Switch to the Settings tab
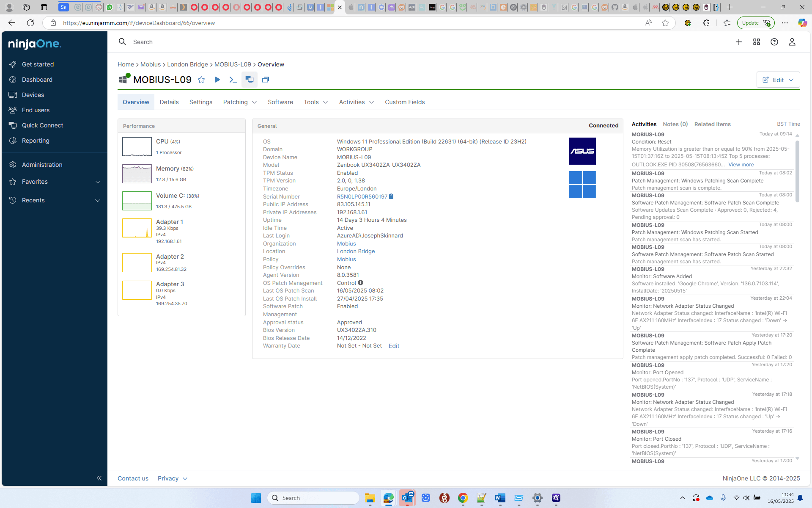The image size is (812, 508). click(x=201, y=102)
